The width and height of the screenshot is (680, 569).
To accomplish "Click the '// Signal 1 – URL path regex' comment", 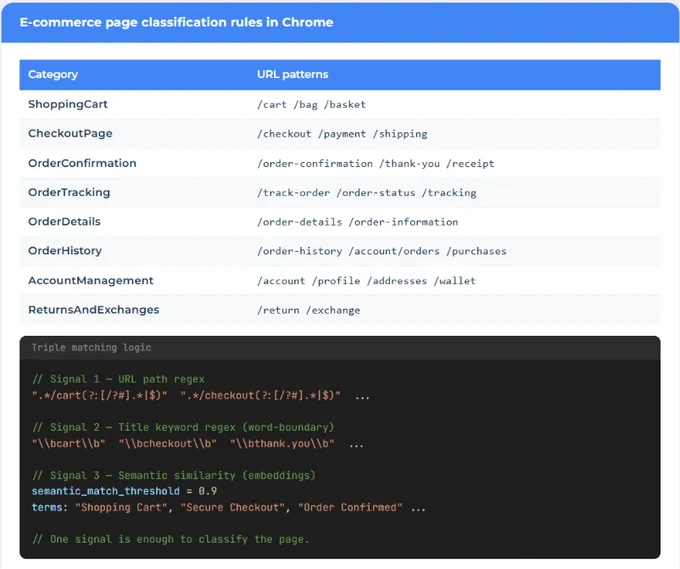I will coord(118,379).
